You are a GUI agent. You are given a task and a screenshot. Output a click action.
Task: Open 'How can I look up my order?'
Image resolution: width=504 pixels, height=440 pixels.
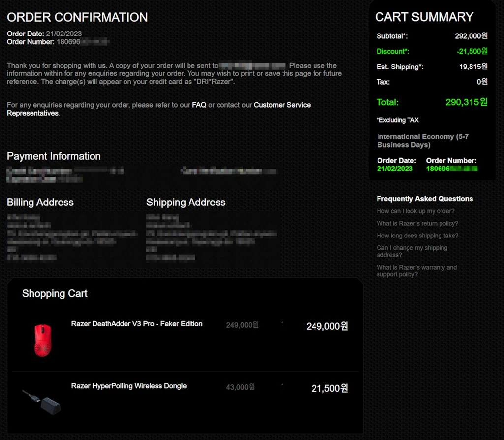[415, 211]
